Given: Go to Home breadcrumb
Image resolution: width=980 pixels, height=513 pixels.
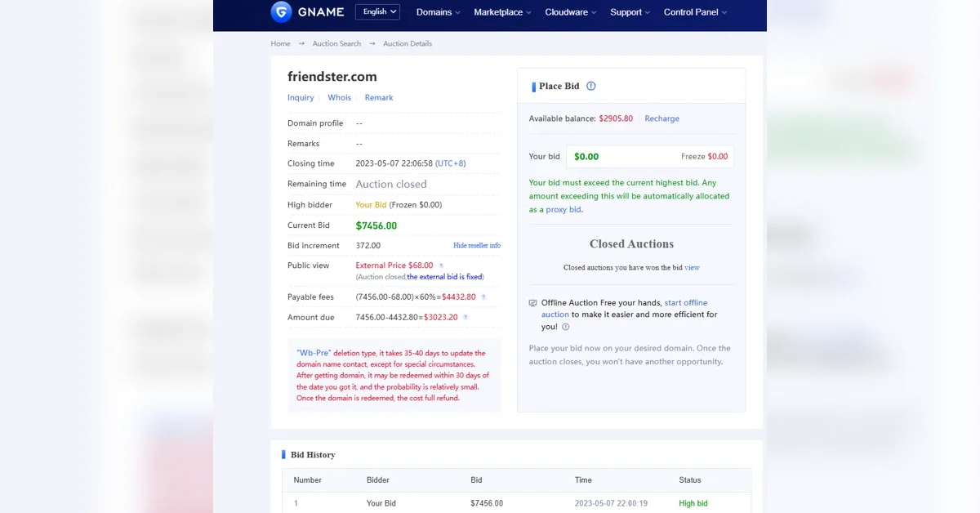Looking at the screenshot, I should [280, 43].
